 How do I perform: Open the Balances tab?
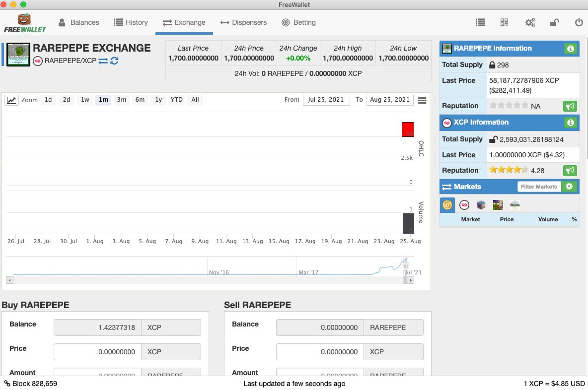click(79, 22)
